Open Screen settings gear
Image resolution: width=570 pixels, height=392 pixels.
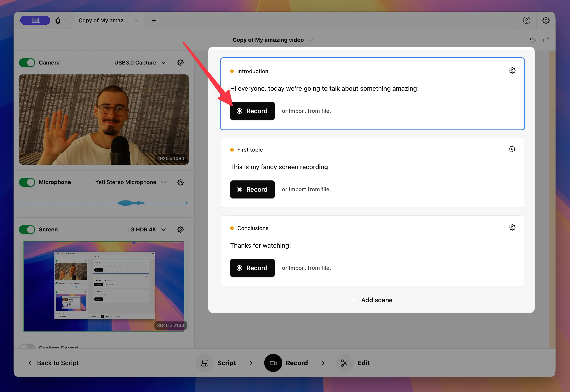[180, 229]
